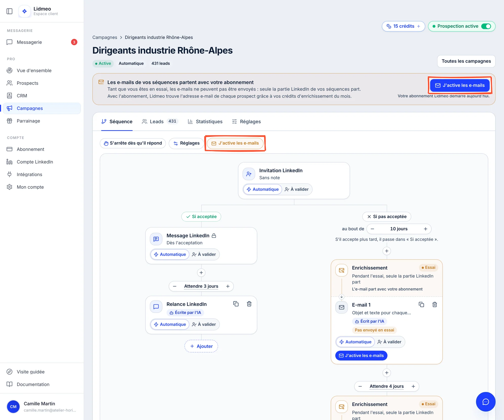Image resolution: width=504 pixels, height=420 pixels.
Task: Click the orange J'active les e-mails chip
Action: [235, 143]
